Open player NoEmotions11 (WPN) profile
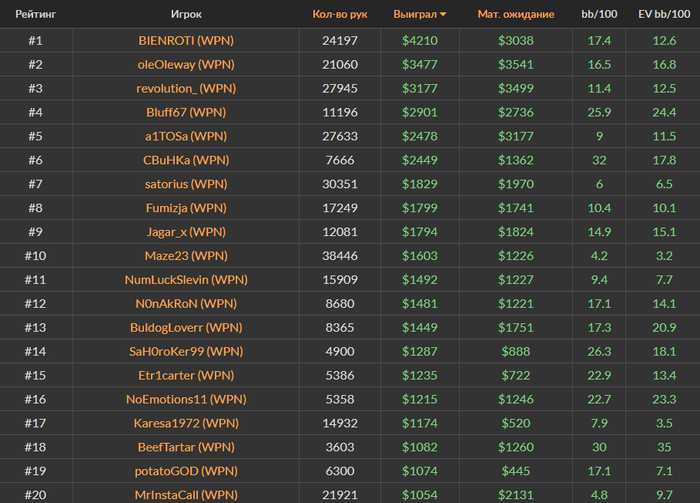 click(x=186, y=399)
